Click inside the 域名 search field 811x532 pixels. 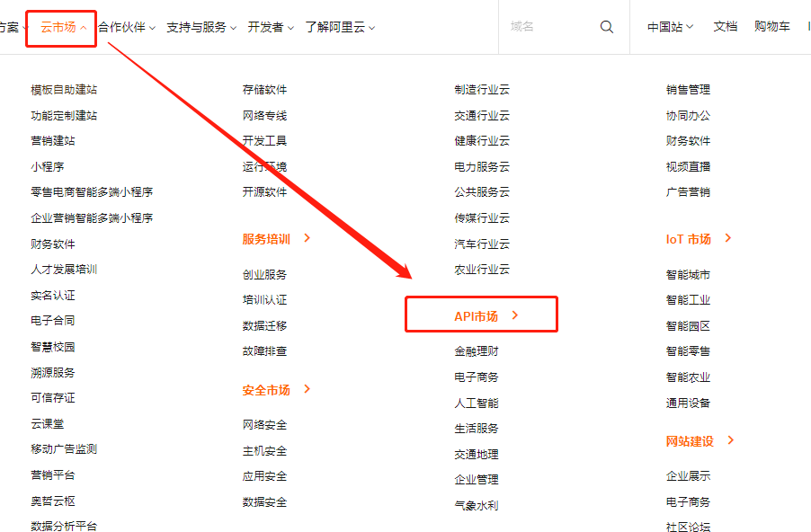click(548, 27)
